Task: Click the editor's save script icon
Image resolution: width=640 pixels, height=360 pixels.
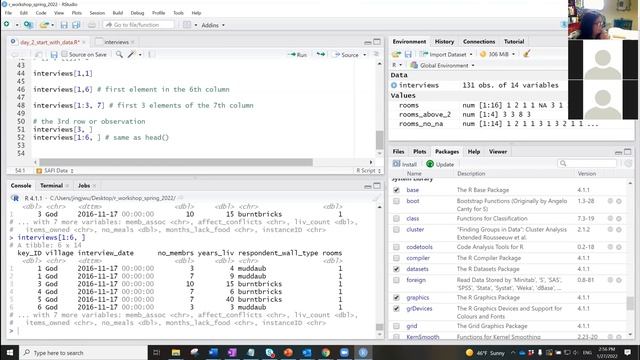Action: click(x=54, y=54)
